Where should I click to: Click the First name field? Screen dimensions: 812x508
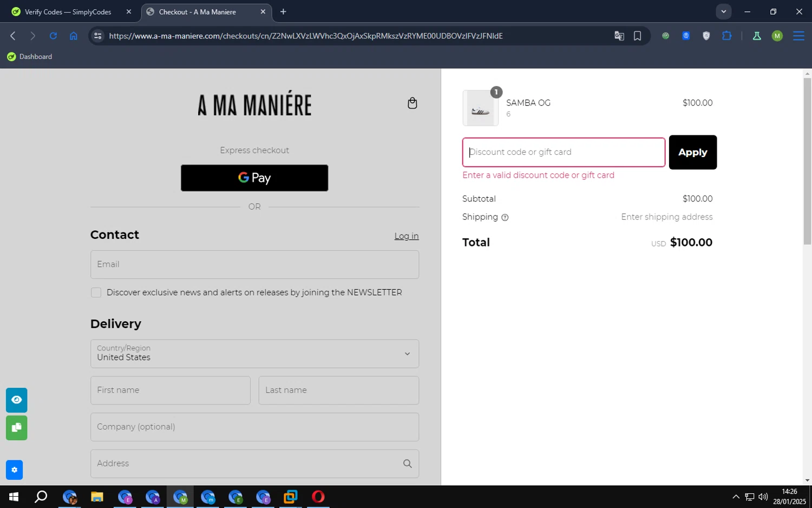(171, 390)
